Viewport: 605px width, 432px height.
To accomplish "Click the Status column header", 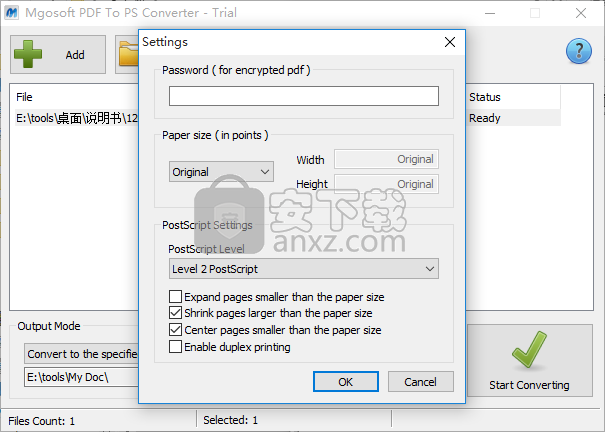I will (x=485, y=97).
